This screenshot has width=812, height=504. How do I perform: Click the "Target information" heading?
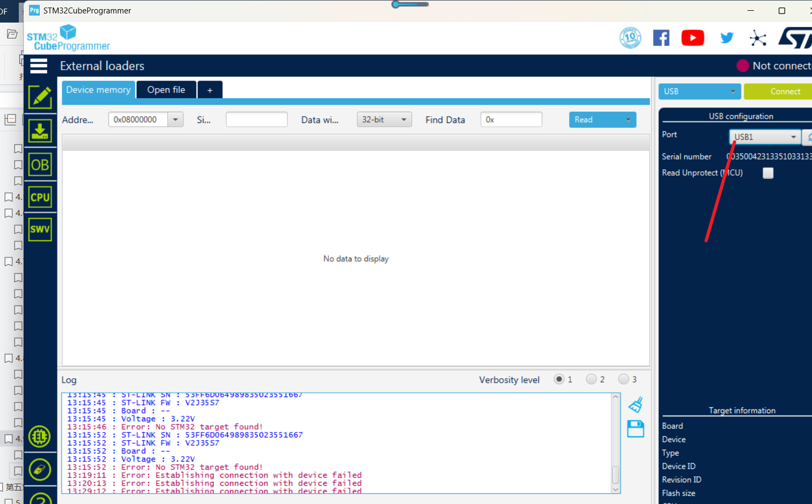(742, 411)
